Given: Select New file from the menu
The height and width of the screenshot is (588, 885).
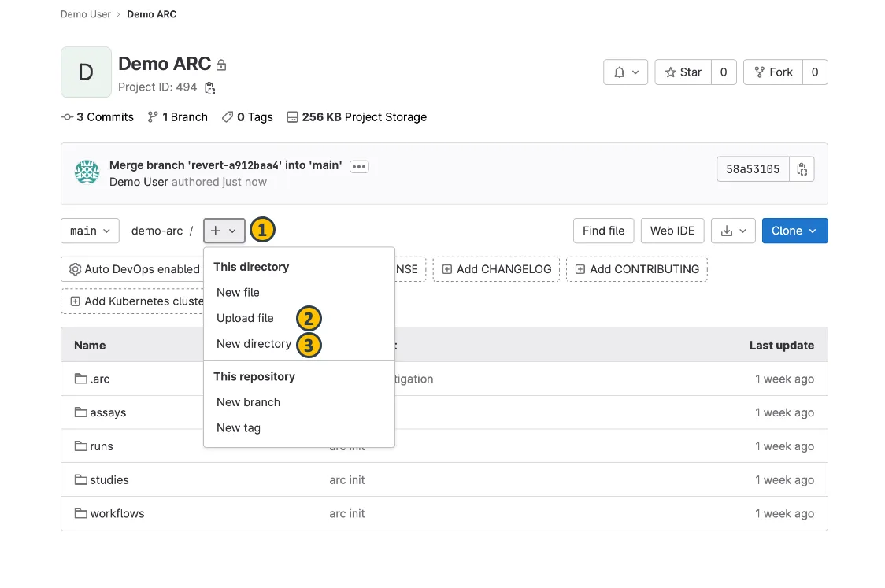Looking at the screenshot, I should click(x=238, y=292).
